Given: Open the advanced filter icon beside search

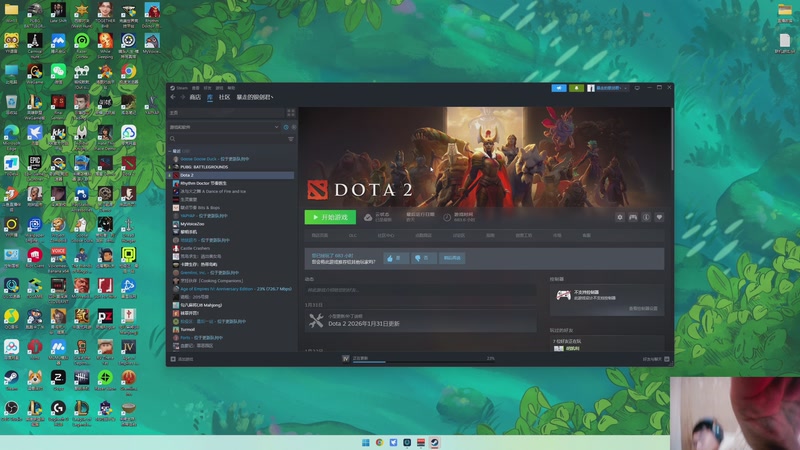Looking at the screenshot, I should 291,139.
